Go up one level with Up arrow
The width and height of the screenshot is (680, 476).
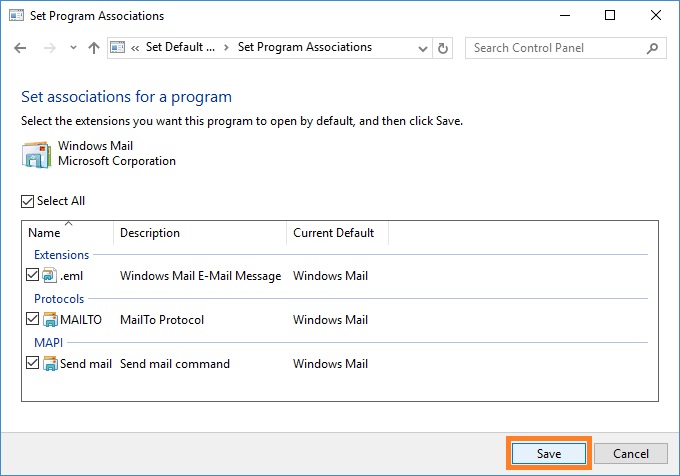pyautogui.click(x=94, y=48)
